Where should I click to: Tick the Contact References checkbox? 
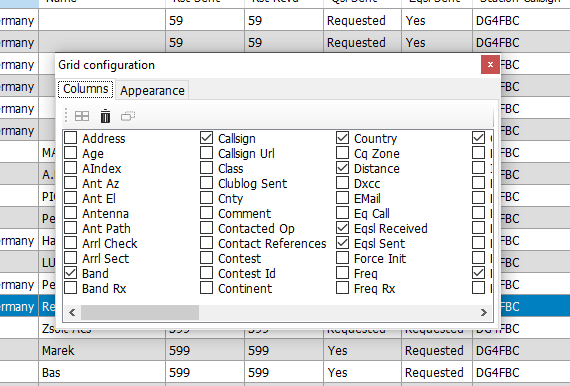pyautogui.click(x=206, y=243)
